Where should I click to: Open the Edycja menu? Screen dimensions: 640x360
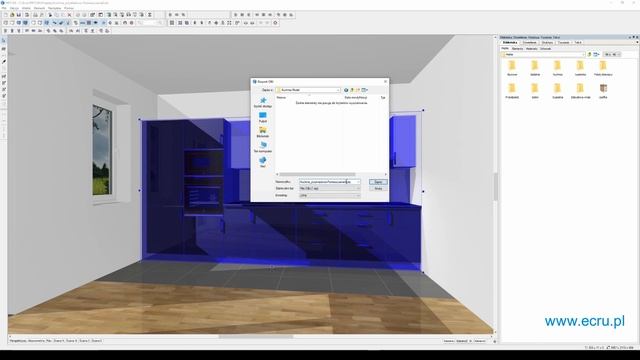14,8
